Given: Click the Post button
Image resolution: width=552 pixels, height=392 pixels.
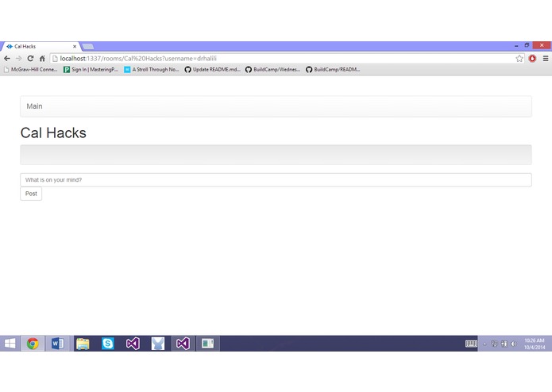Looking at the screenshot, I should click(x=31, y=194).
